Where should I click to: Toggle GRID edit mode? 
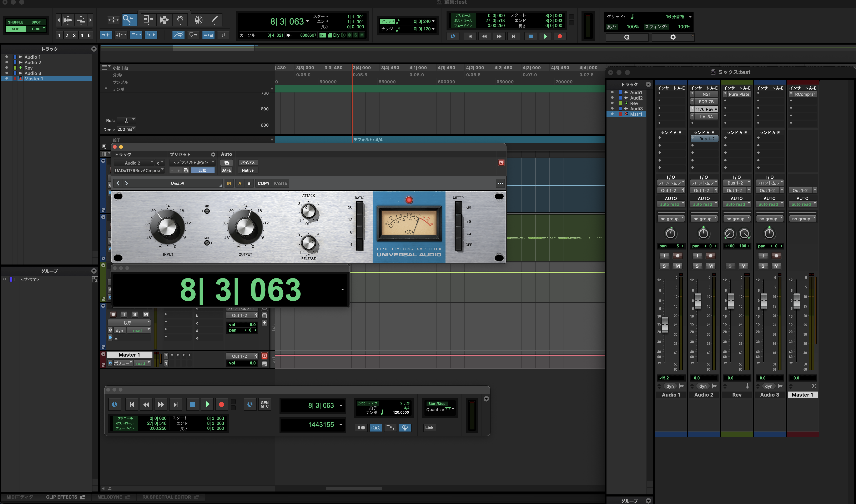(36, 29)
